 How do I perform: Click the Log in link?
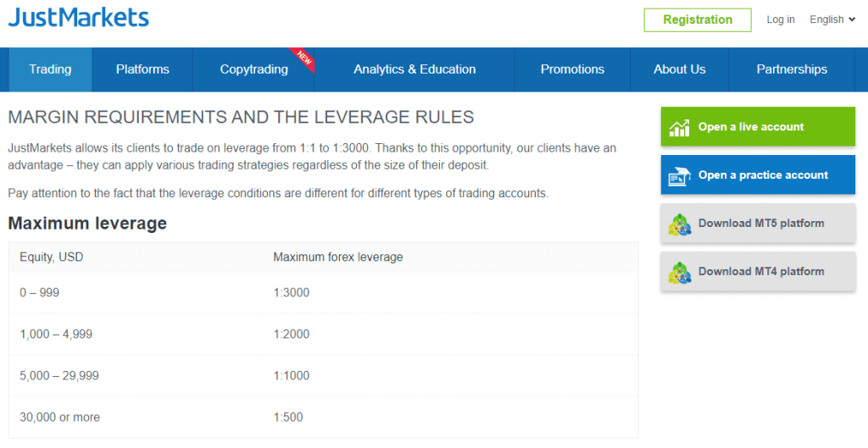pyautogui.click(x=781, y=19)
